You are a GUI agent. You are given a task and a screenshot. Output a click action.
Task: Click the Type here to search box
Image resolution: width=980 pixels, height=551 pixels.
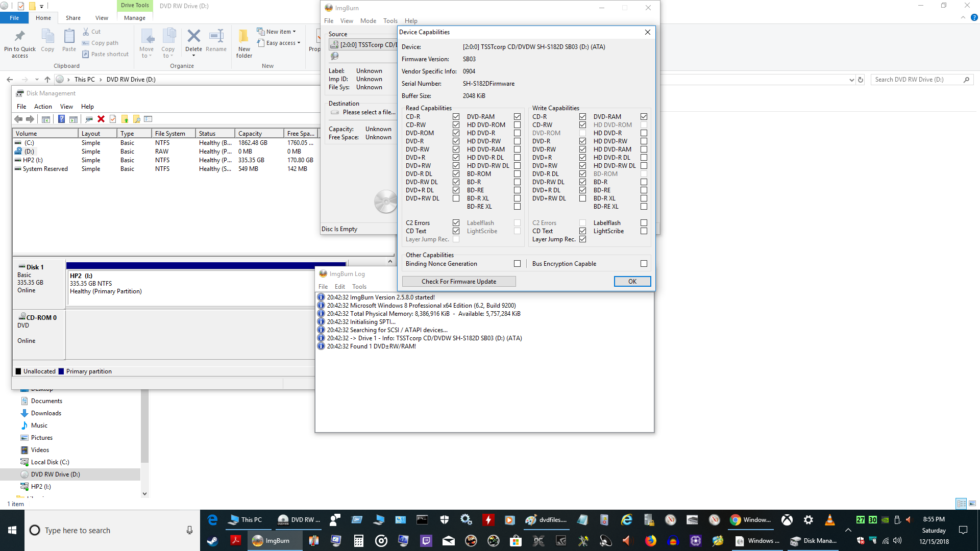112,531
